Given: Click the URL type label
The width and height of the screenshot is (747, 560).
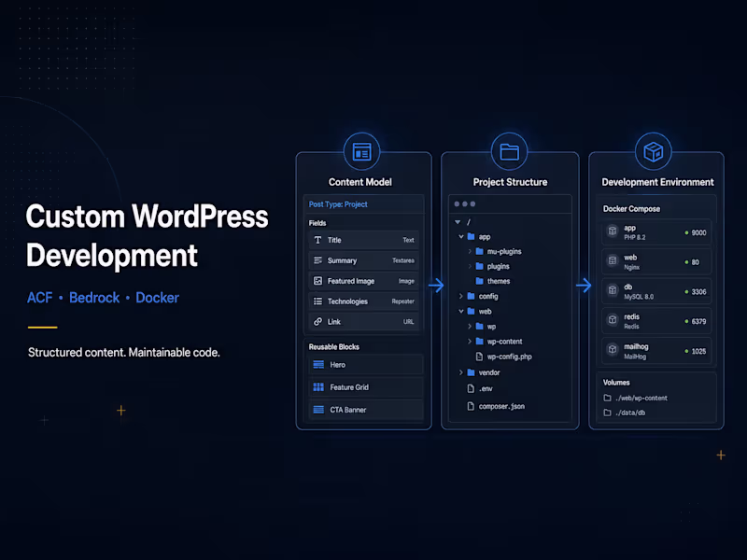Looking at the screenshot, I should [409, 322].
